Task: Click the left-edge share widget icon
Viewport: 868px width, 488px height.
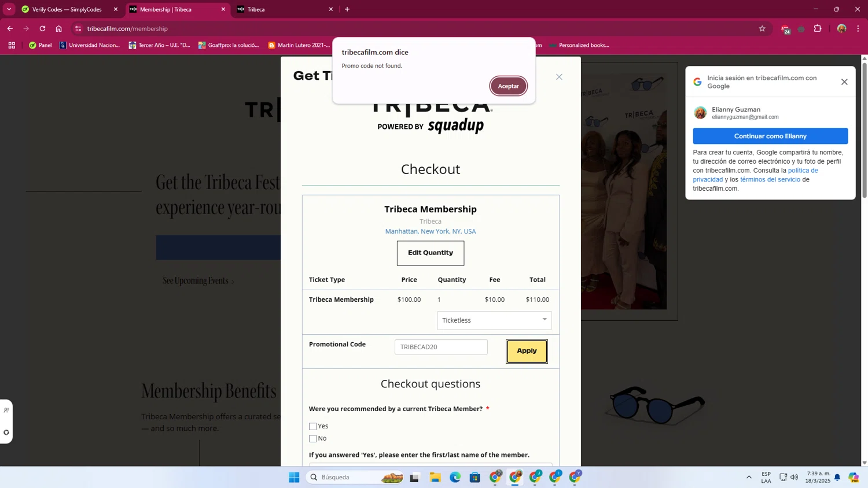Action: (6, 410)
